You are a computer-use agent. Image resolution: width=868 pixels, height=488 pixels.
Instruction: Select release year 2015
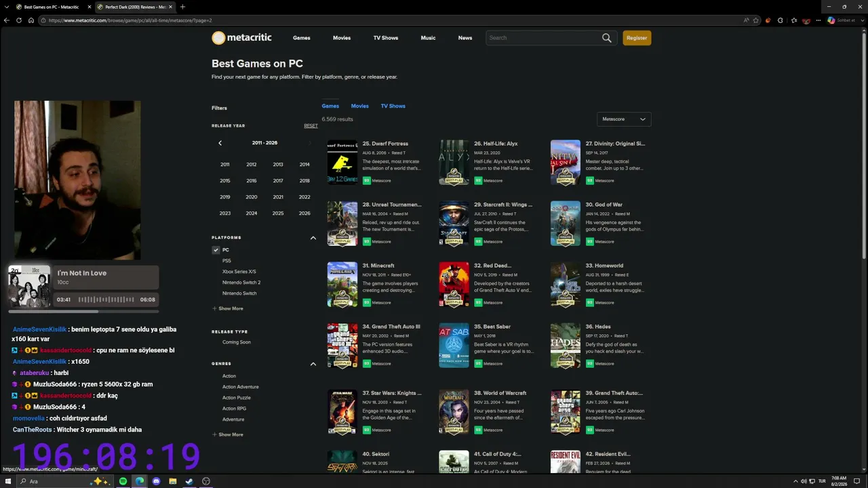(x=225, y=181)
